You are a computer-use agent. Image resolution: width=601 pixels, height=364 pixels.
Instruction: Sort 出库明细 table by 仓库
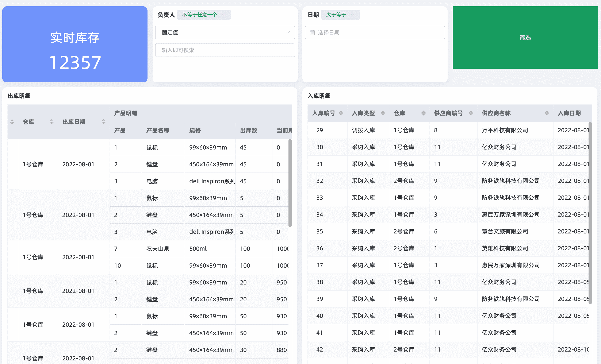tap(51, 122)
